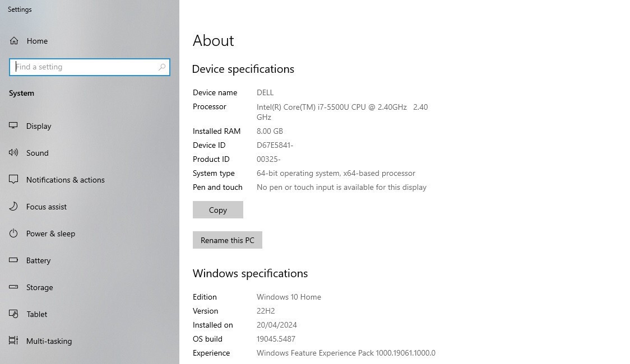The height and width of the screenshot is (364, 630).
Task: Click the Display monitor icon
Action: [x=13, y=125]
